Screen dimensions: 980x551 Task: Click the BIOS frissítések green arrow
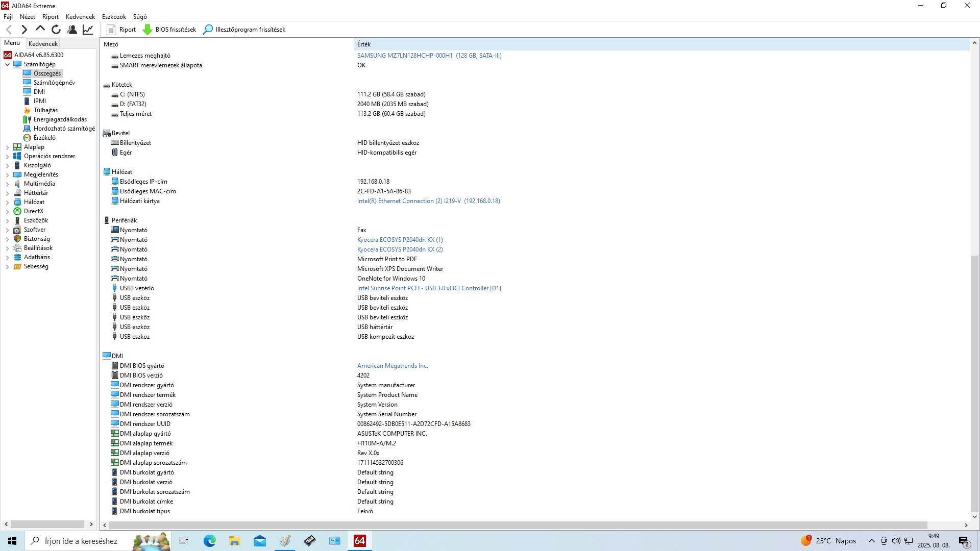[x=148, y=30]
